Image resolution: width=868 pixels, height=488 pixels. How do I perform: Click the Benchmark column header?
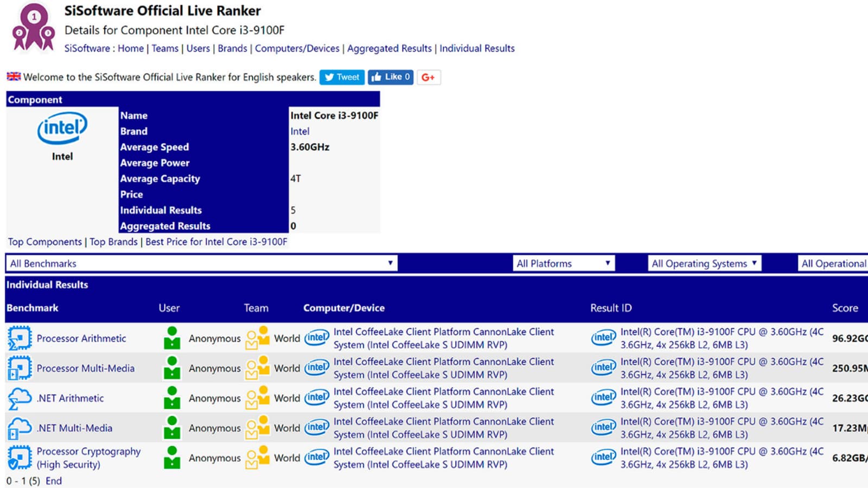[x=33, y=308]
